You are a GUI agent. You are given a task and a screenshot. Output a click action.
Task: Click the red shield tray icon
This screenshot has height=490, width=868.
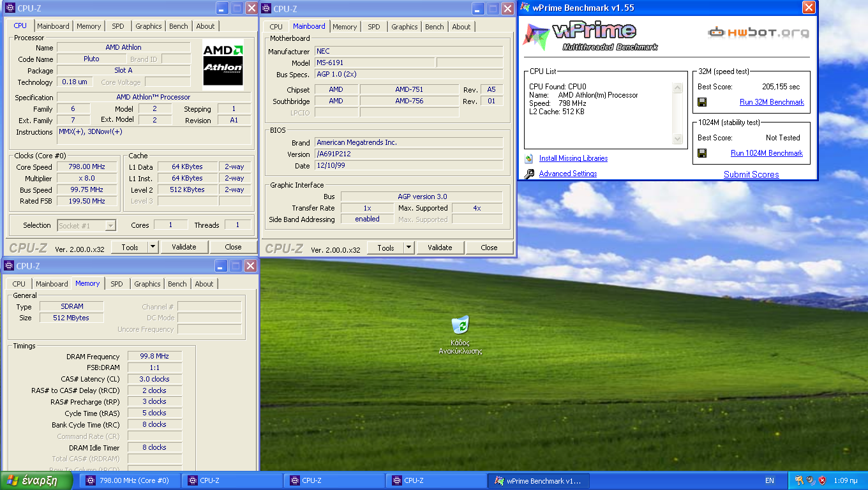click(x=822, y=480)
